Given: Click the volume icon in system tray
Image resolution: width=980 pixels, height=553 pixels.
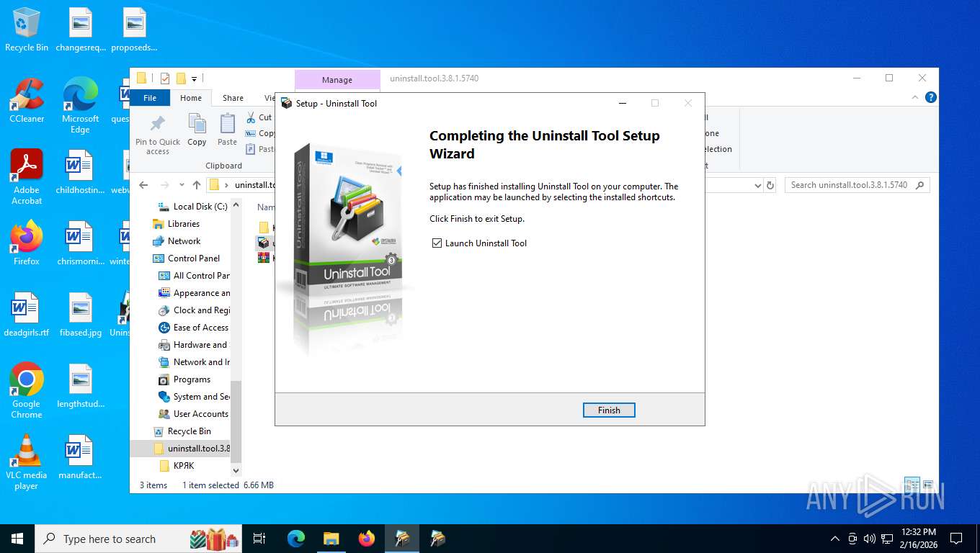Looking at the screenshot, I should 870,539.
